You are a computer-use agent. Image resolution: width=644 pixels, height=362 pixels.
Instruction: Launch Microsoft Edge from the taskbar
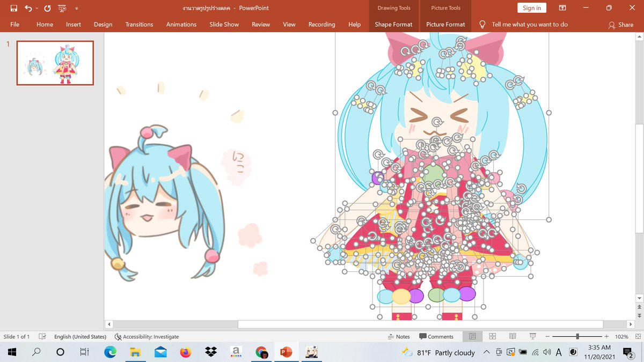click(x=110, y=352)
